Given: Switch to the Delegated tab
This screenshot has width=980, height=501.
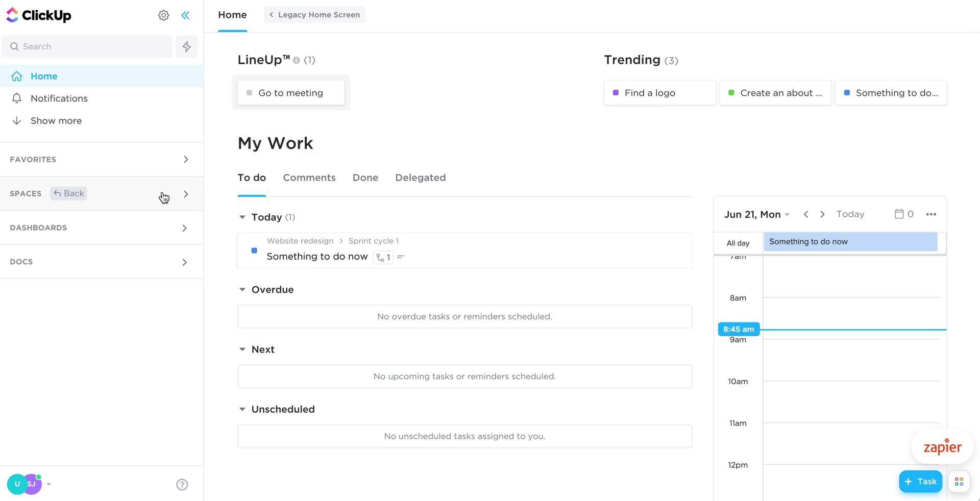Looking at the screenshot, I should click(420, 178).
